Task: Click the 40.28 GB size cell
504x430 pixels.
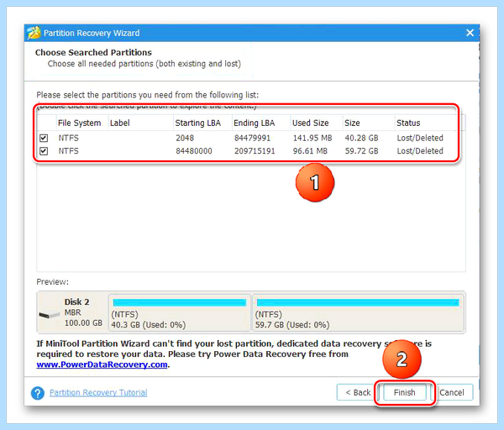Action: coord(361,139)
